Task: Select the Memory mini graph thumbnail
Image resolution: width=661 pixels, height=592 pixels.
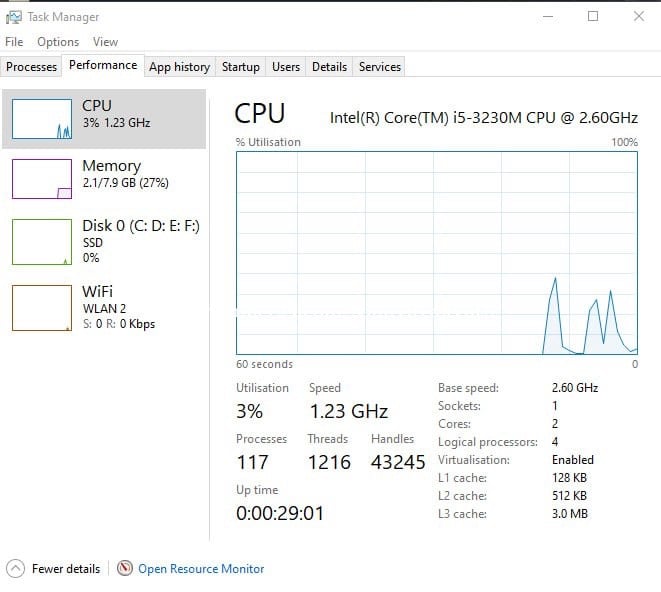Action: pos(42,179)
